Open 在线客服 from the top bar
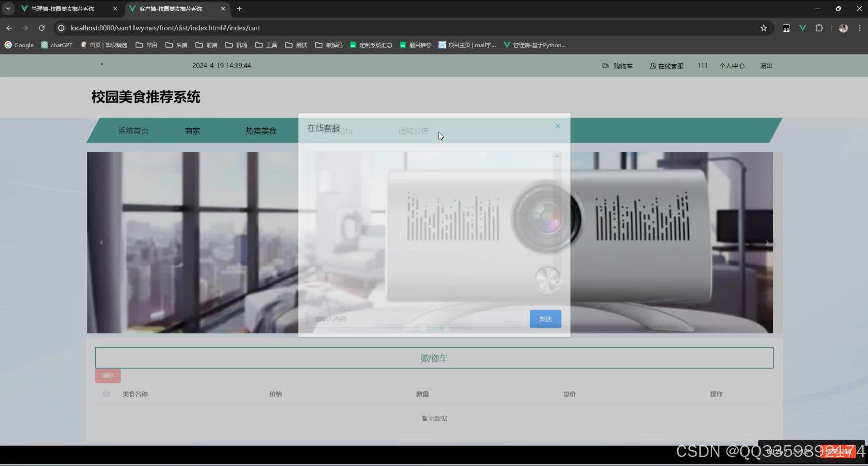Image resolution: width=868 pixels, height=466 pixels. [x=666, y=66]
